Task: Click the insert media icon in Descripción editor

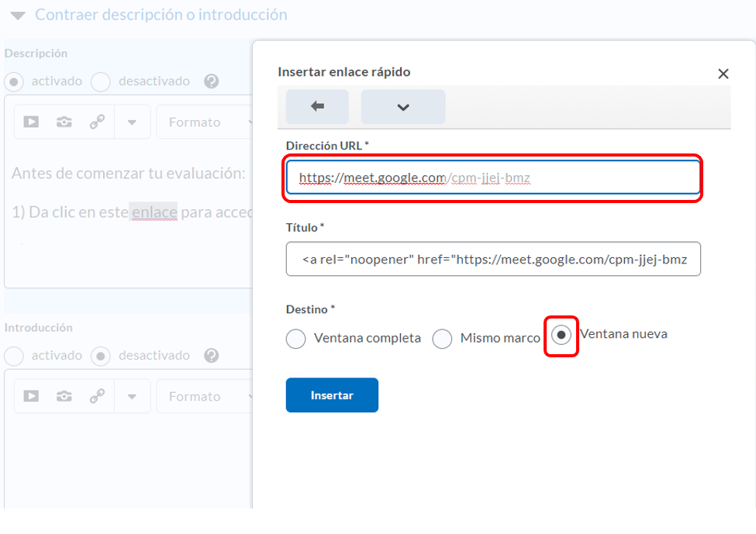Action: coord(31,122)
